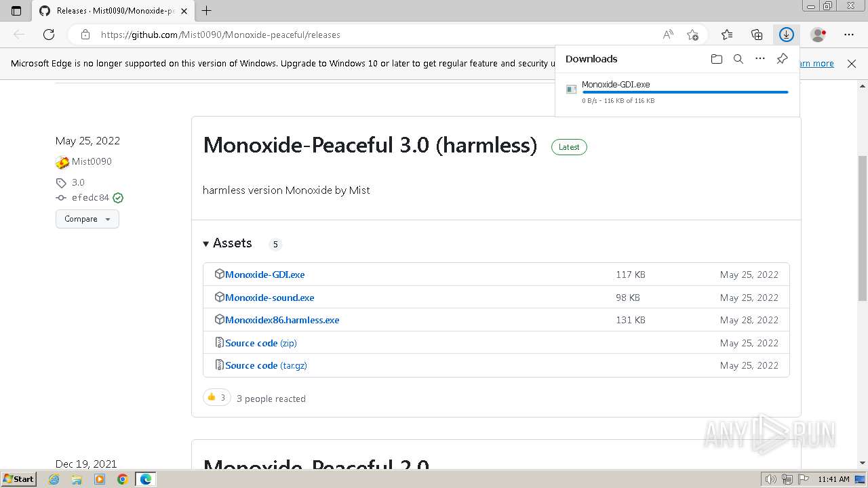Dismiss the Edge unsupported notification bar
The width and height of the screenshot is (868, 488).
pyautogui.click(x=852, y=64)
